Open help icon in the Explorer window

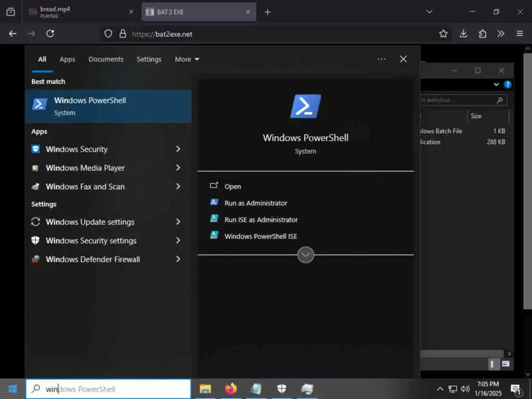click(x=508, y=85)
